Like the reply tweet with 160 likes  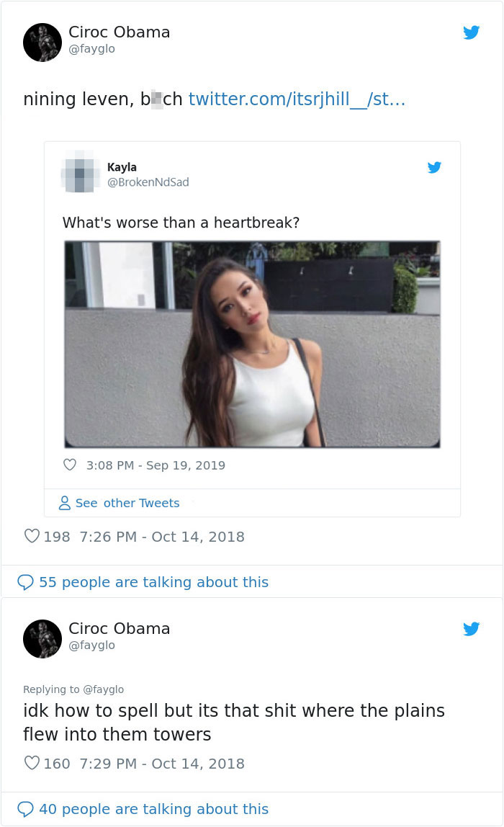pos(32,763)
